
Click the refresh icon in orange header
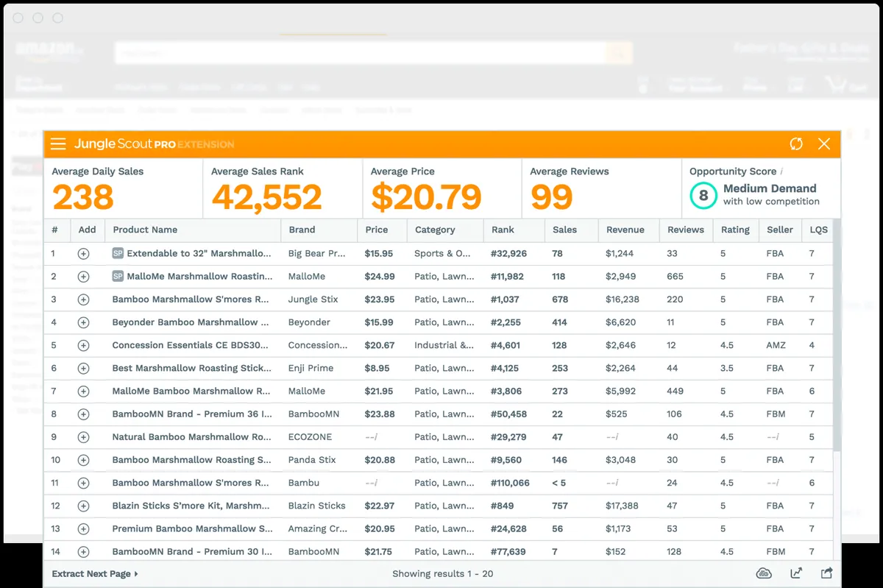pos(795,144)
